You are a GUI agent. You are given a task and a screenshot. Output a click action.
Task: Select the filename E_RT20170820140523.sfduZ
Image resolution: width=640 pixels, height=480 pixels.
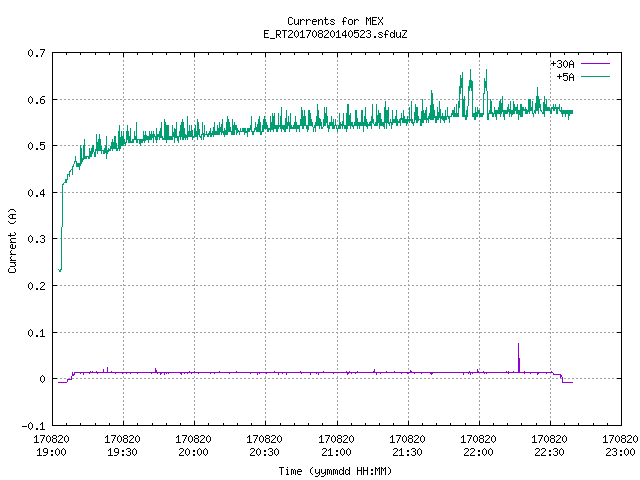point(335,34)
